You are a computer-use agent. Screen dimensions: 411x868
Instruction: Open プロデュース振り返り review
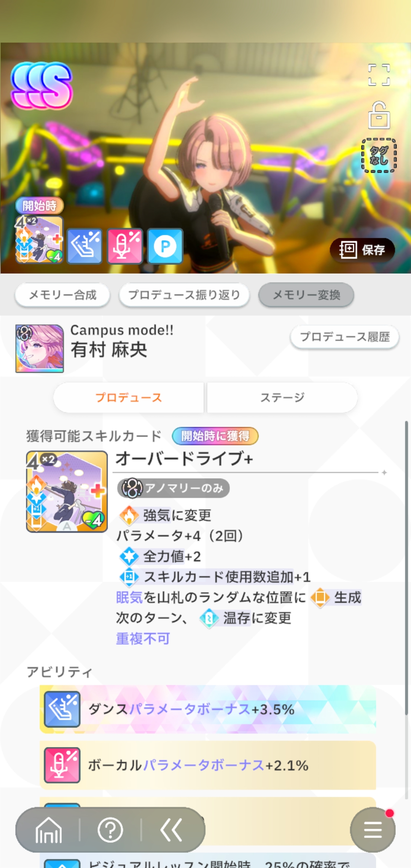pos(184,295)
